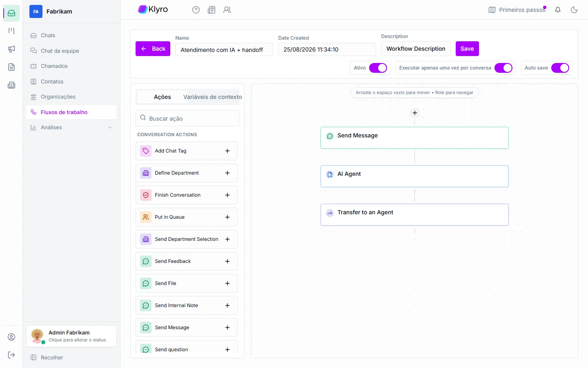Toggle the Ativo switch
The height and width of the screenshot is (368, 588).
[x=378, y=68]
